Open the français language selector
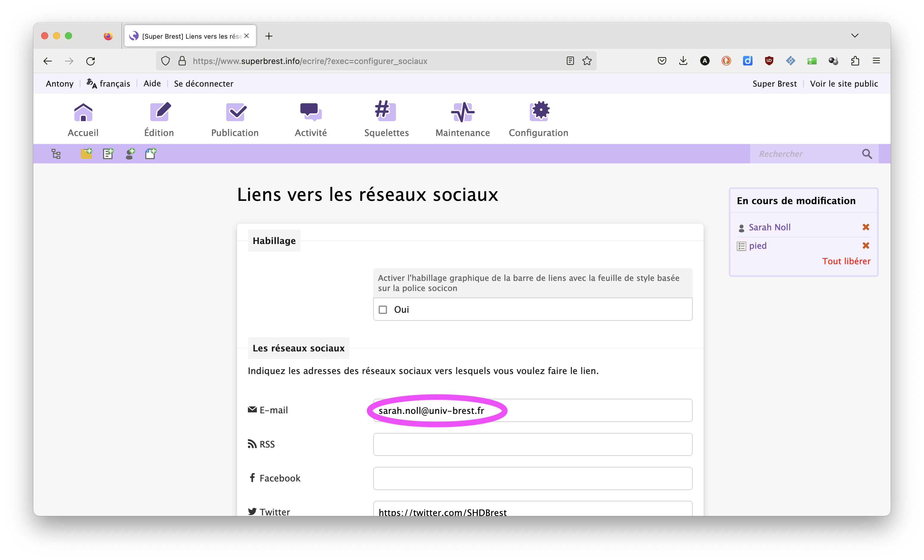Image resolution: width=924 pixels, height=560 pixels. (108, 83)
